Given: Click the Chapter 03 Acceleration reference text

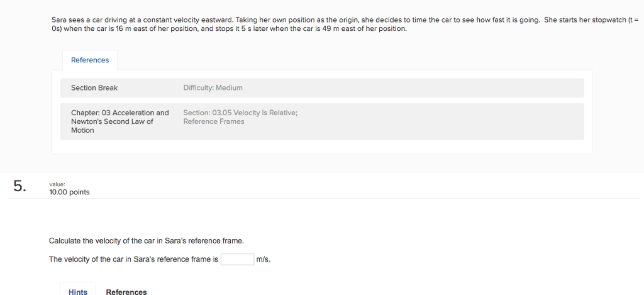Looking at the screenshot, I should pyautogui.click(x=119, y=113).
